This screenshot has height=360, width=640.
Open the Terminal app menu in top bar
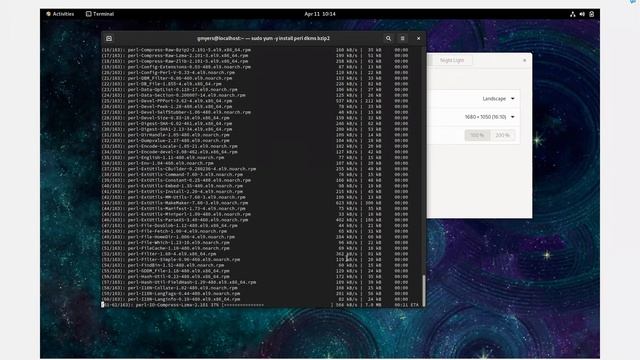coord(100,14)
